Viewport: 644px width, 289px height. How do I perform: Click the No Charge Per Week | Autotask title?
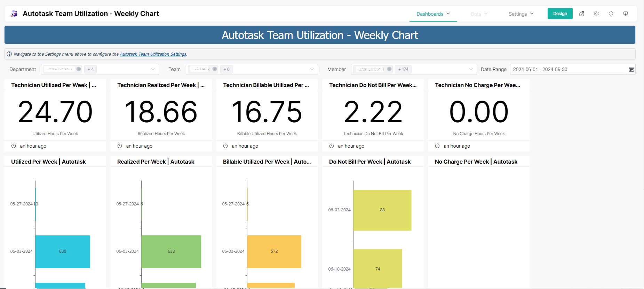tap(476, 162)
